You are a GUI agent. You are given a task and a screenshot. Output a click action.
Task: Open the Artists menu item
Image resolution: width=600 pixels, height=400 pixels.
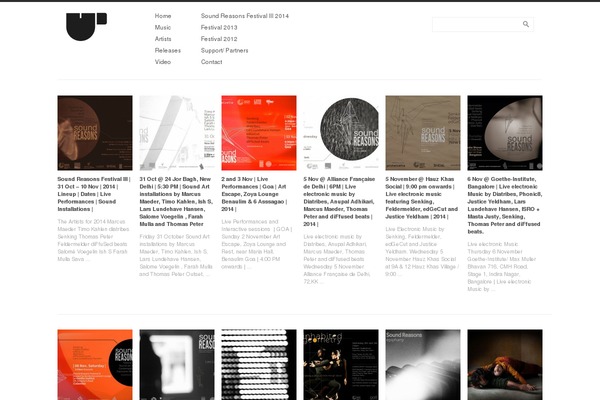coord(163,39)
